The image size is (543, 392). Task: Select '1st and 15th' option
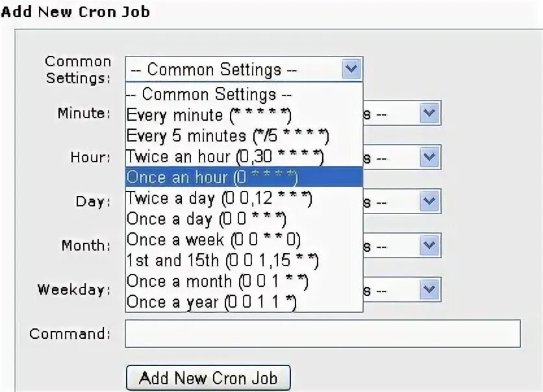coord(223,260)
